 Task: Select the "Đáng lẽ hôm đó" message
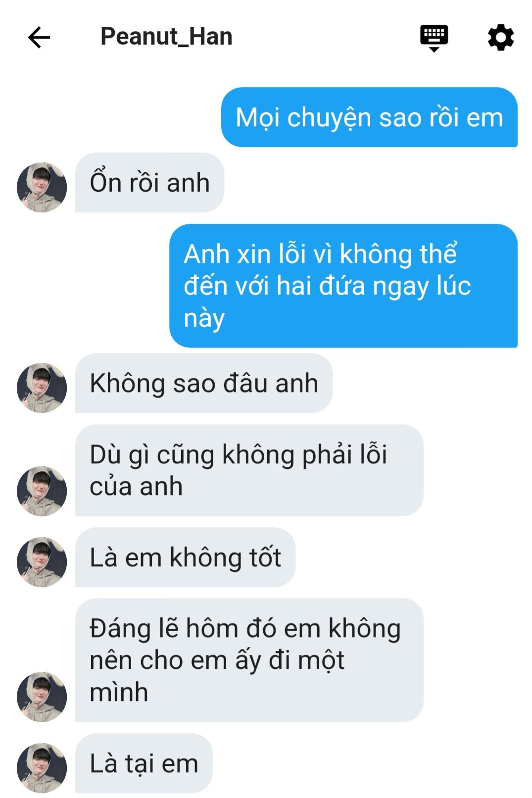point(249,660)
